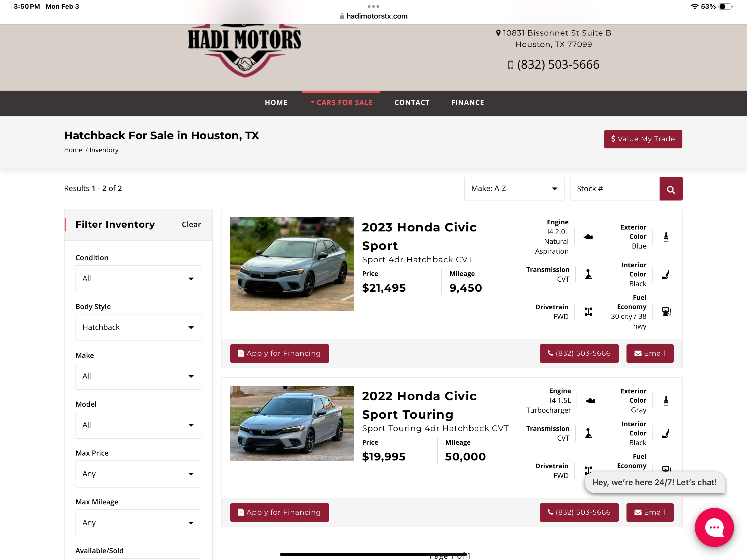Open the Max Price dropdown
Screen dimensions: 747x560
(138, 474)
